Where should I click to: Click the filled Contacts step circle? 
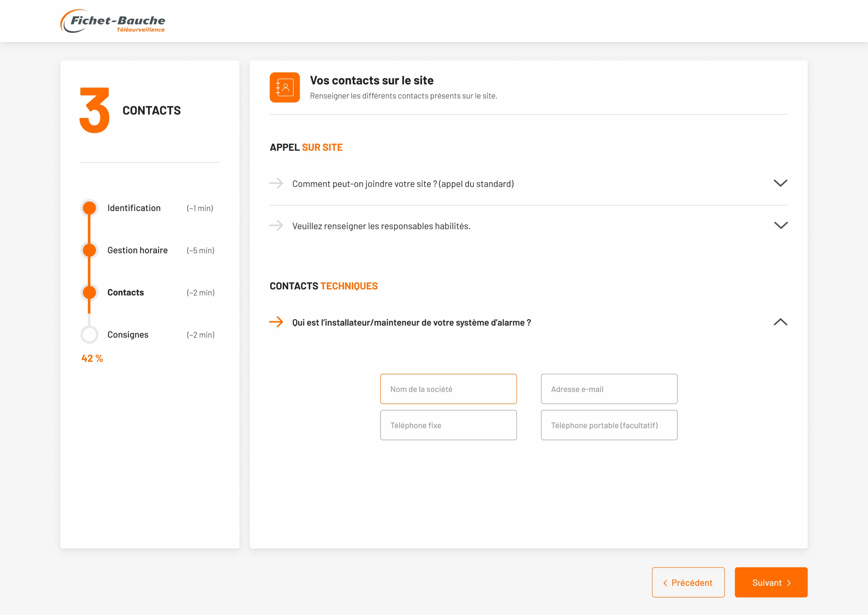[89, 292]
